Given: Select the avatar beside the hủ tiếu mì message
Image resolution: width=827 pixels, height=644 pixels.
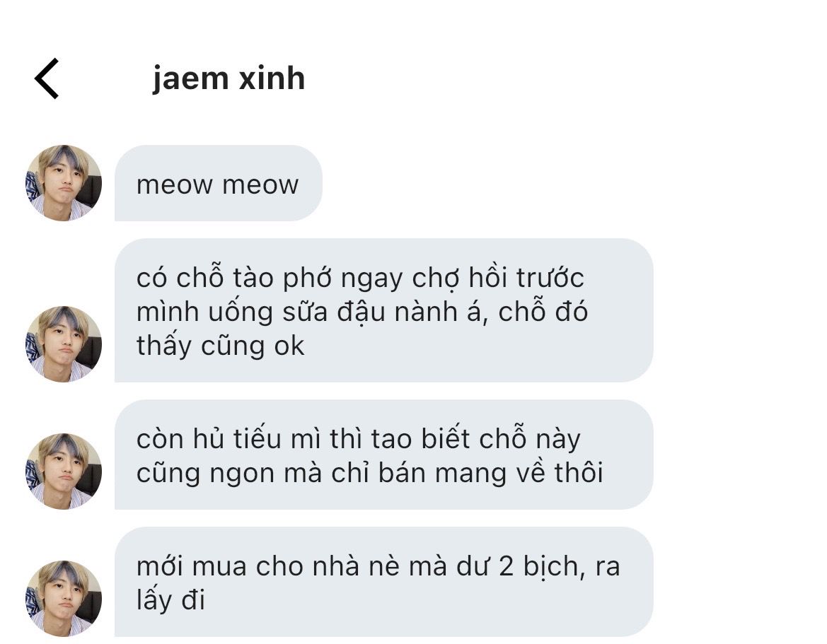Looking at the screenshot, I should (x=64, y=471).
